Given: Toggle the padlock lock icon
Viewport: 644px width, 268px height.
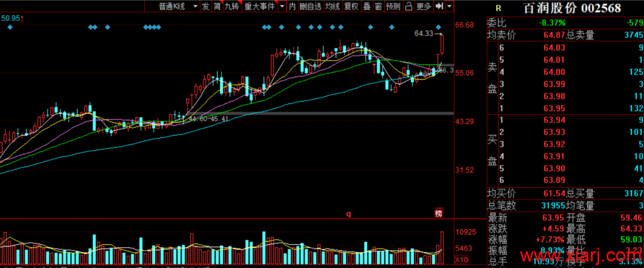Looking at the screenshot, I should point(408,6).
